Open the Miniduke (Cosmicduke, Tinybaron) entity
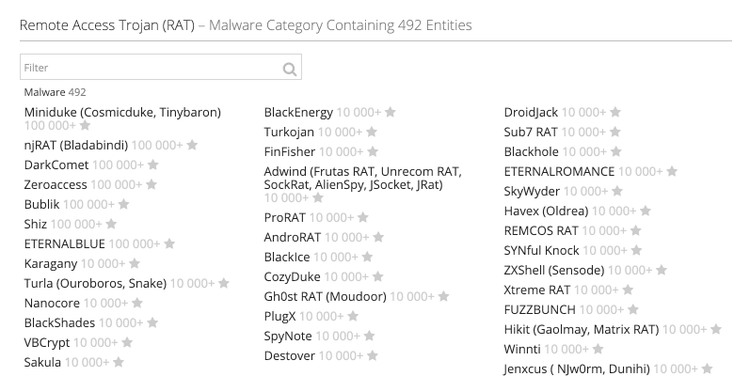The image size is (750, 392). (x=122, y=112)
